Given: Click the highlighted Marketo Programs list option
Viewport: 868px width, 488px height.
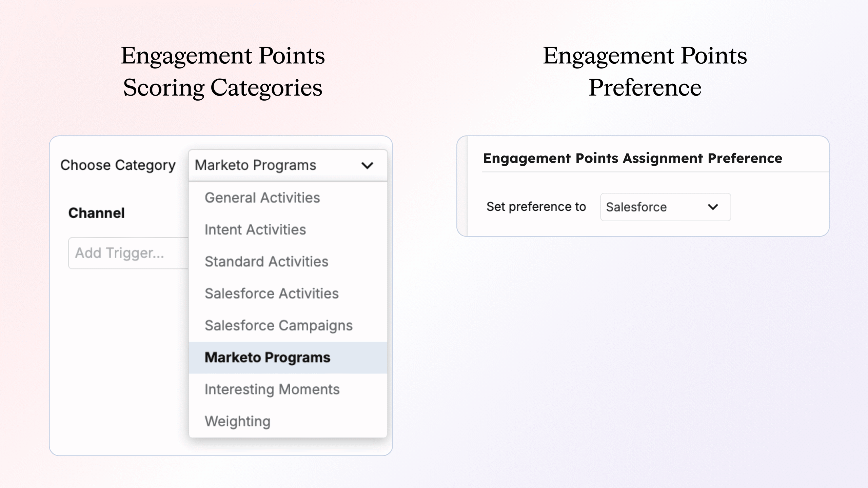Looking at the screenshot, I should 268,358.
